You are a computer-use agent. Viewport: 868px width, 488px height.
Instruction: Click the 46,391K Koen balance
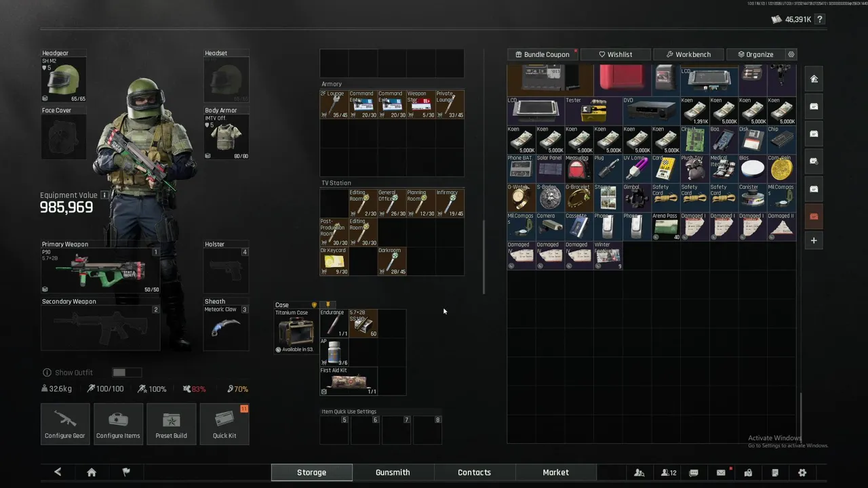point(791,20)
